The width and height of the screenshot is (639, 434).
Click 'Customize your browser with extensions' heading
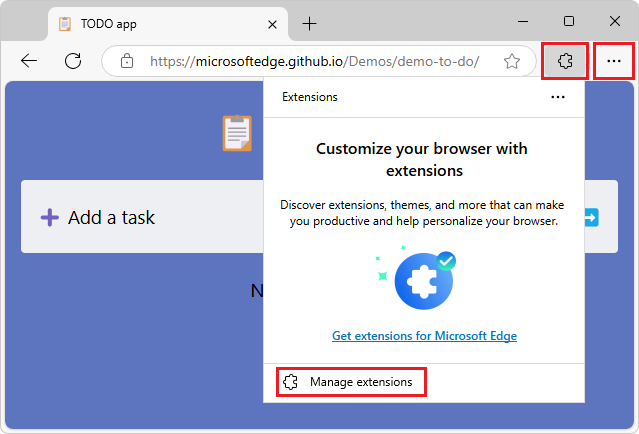[422, 159]
